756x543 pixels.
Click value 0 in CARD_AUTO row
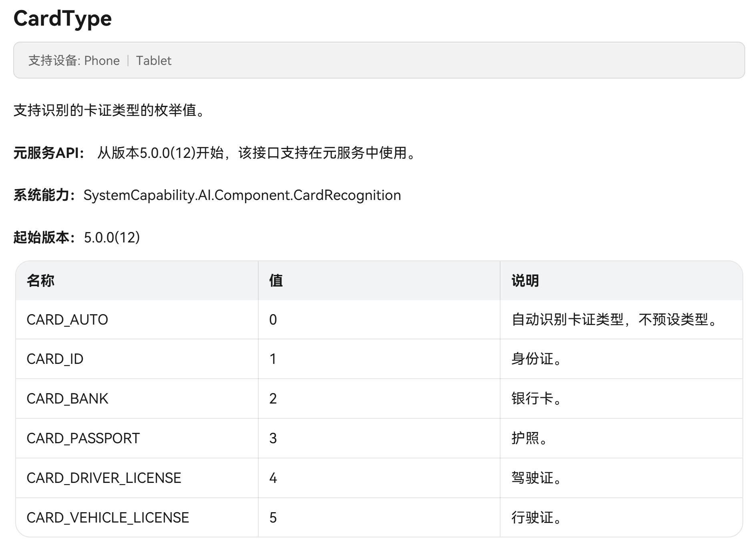(273, 320)
